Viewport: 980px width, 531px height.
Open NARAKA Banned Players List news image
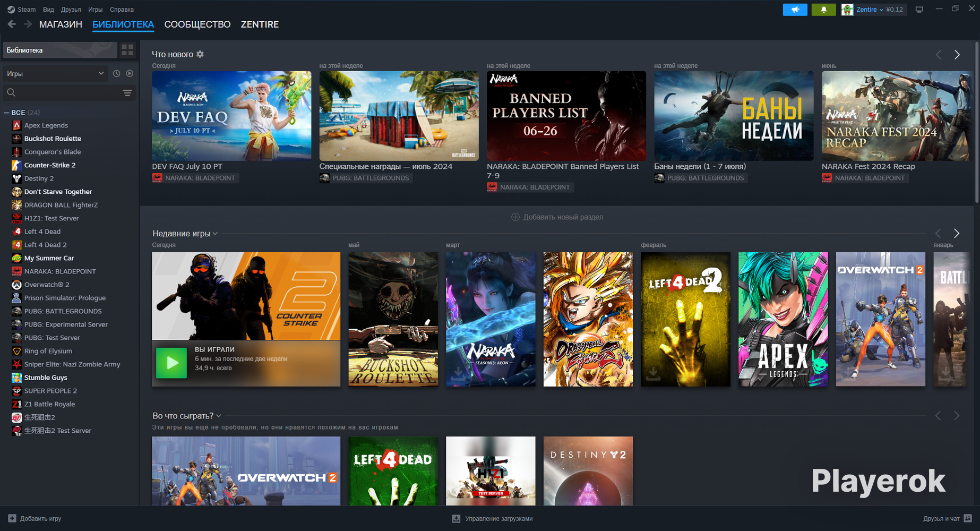pos(566,116)
